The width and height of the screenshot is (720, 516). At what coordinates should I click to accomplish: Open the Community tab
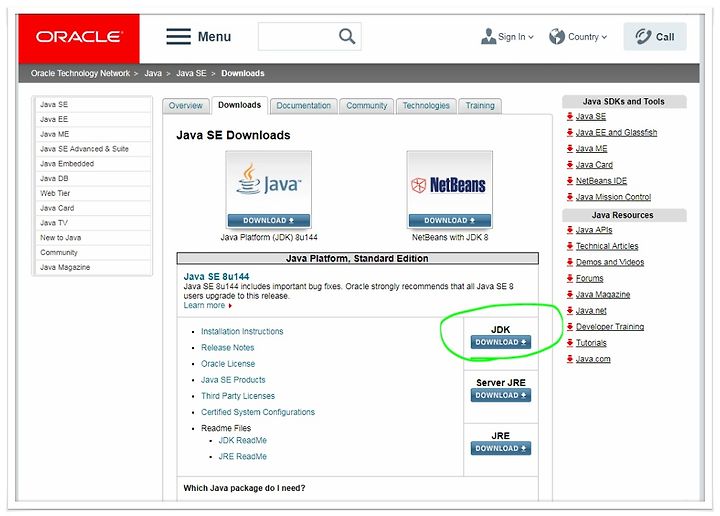(x=366, y=106)
